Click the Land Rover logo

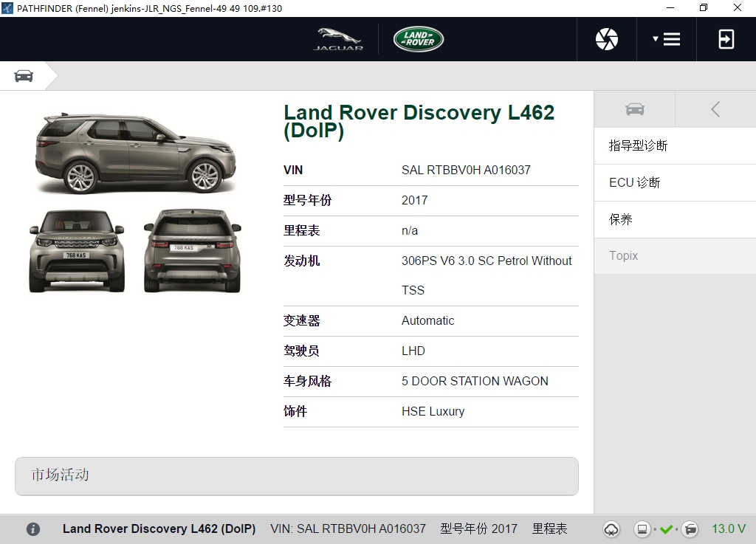419,39
